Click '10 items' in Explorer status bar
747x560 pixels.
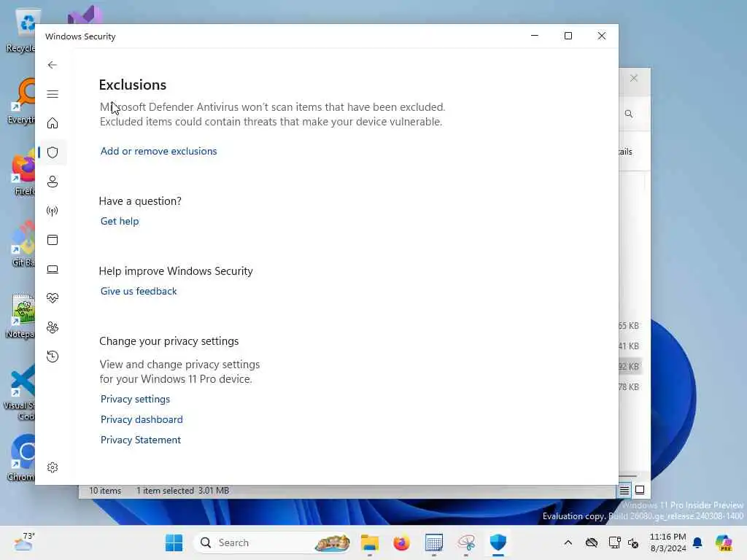click(x=105, y=491)
